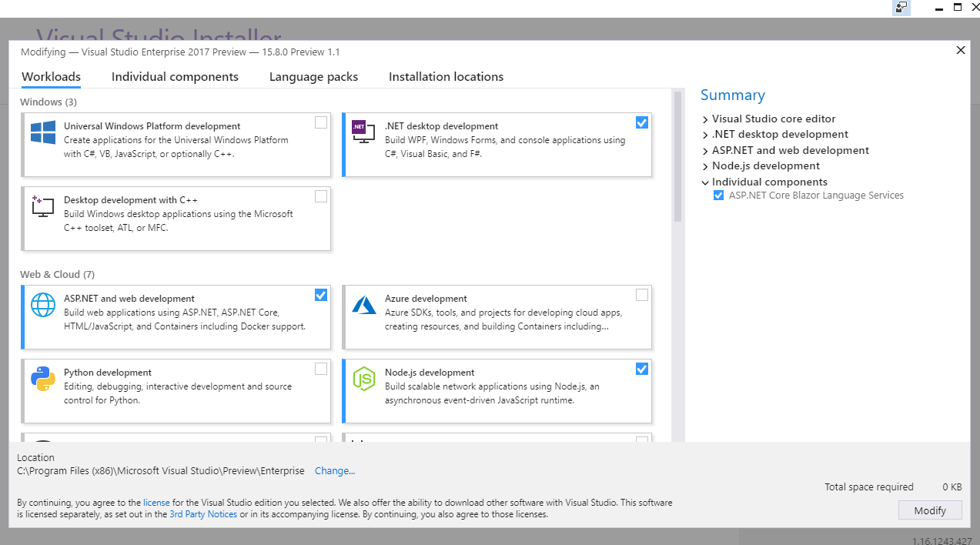Open the Language packs tab
This screenshot has height=545, width=980.
pos(313,77)
